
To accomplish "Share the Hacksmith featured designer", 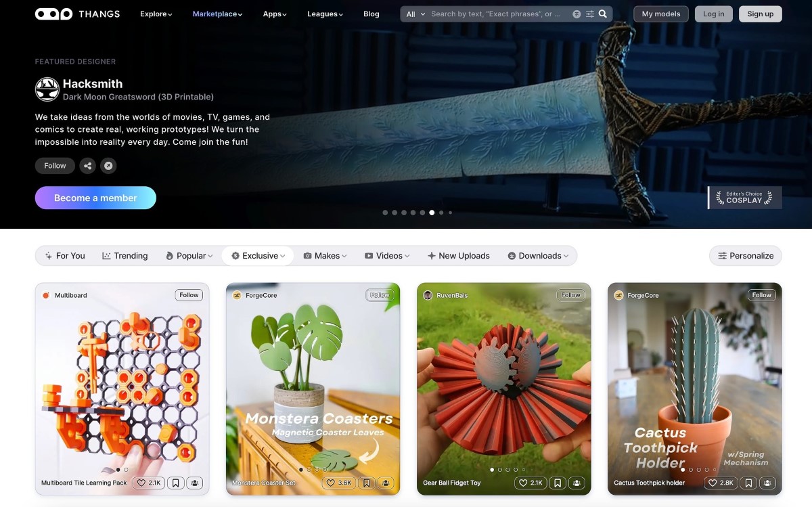I will click(x=87, y=166).
